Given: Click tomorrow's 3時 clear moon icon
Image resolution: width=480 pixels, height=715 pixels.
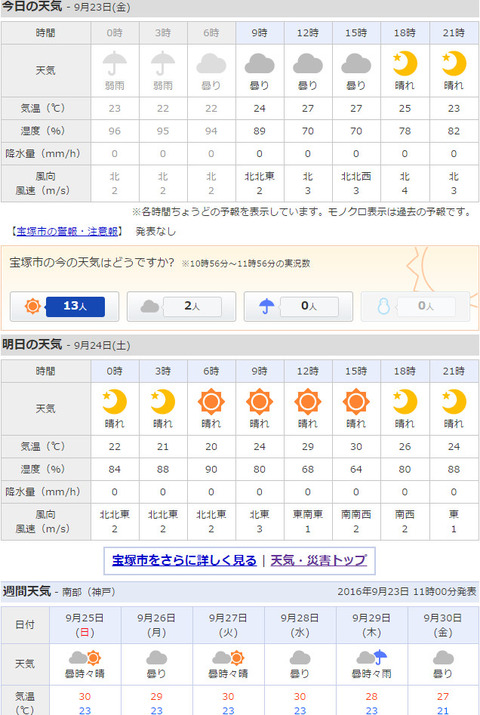Looking at the screenshot, I should [163, 402].
